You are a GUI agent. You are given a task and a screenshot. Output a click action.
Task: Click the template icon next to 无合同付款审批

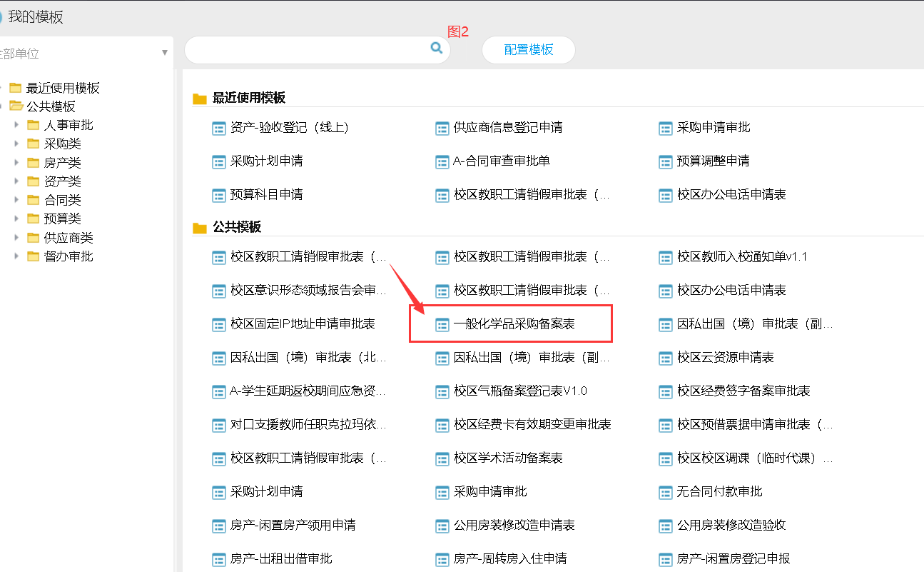point(665,492)
